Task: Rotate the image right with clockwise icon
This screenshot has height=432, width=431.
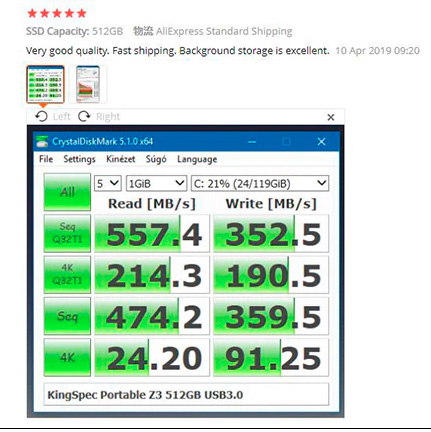Action: pyautogui.click(x=84, y=117)
